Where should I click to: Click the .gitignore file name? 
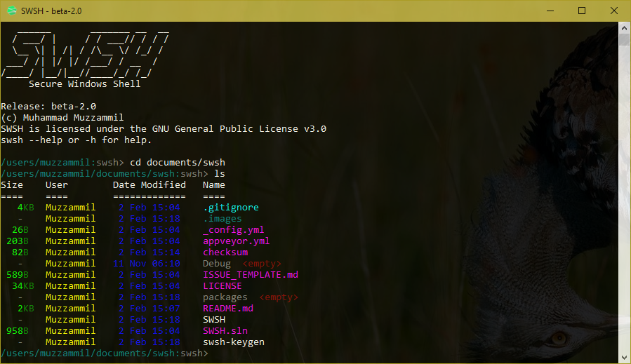(x=231, y=208)
